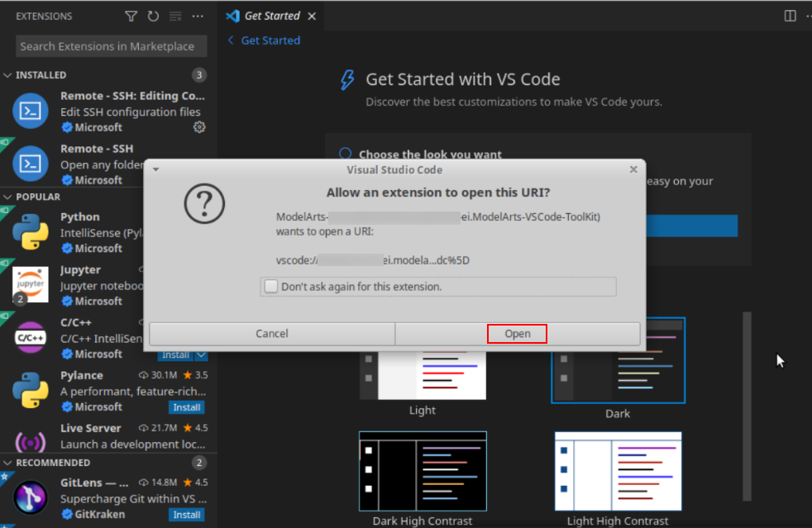Click the Pylance extension logo

(x=31, y=390)
